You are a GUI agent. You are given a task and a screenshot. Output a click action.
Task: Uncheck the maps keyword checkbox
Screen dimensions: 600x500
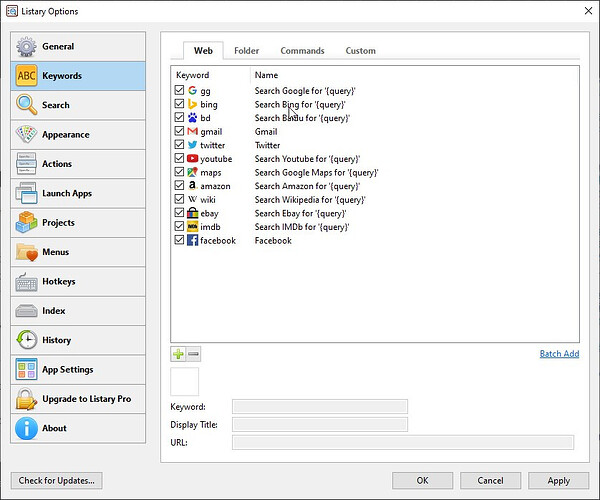point(179,172)
